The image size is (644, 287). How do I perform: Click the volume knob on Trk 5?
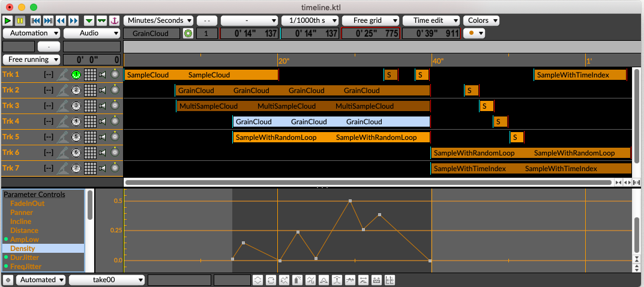[x=115, y=137]
